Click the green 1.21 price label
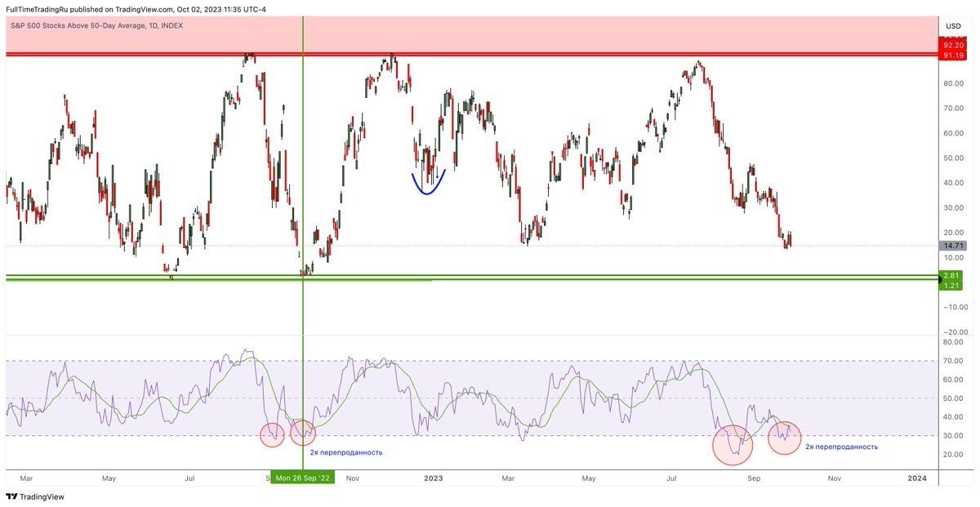980x507 pixels. [x=952, y=286]
